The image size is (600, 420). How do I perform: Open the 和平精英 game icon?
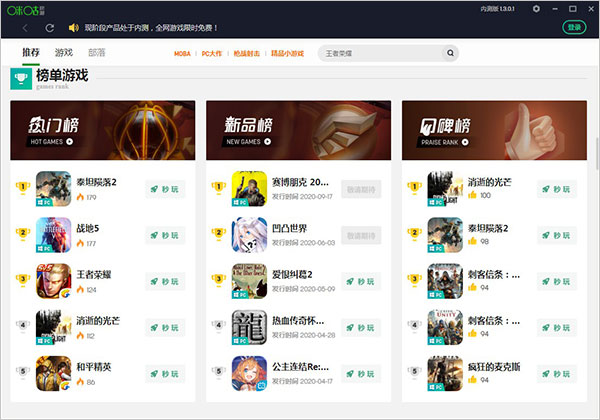coord(53,373)
